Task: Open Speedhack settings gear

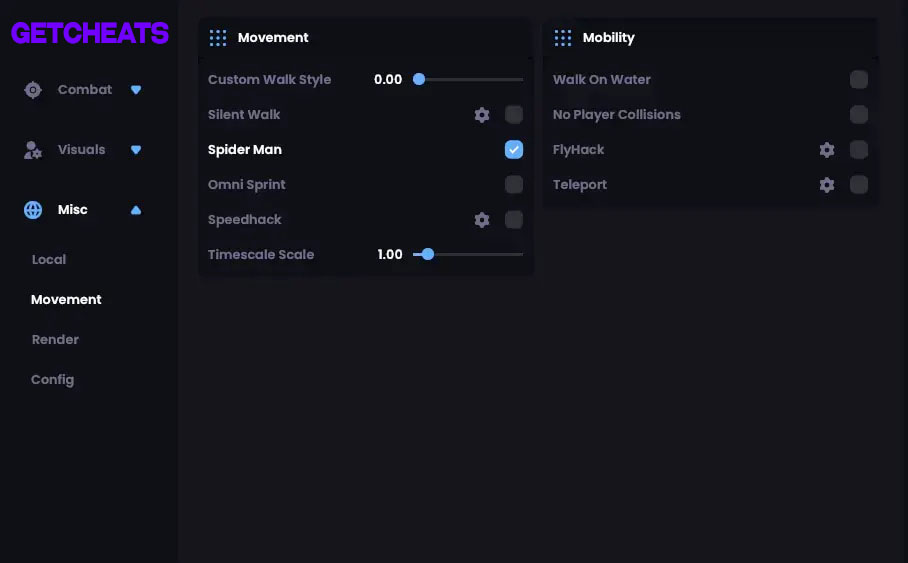Action: pyautogui.click(x=482, y=220)
